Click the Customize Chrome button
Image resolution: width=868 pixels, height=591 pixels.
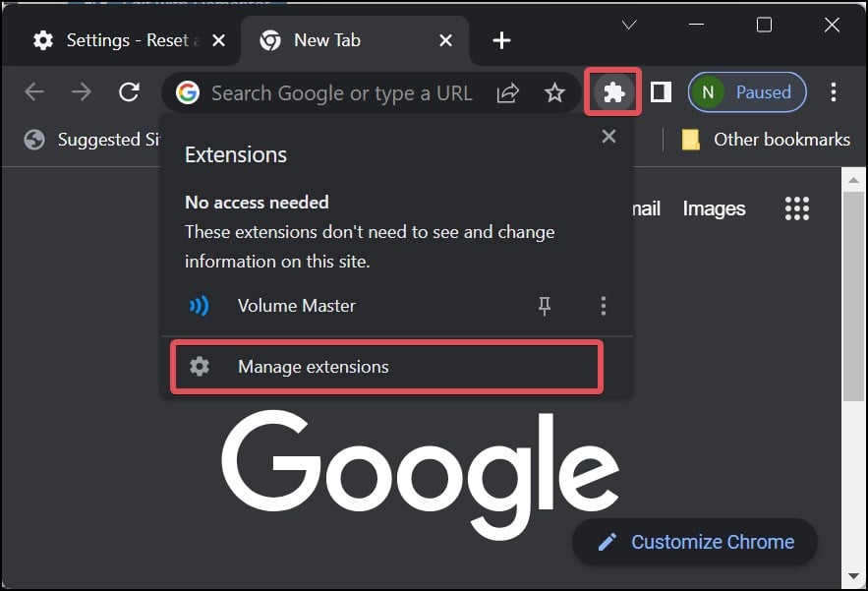pos(695,542)
